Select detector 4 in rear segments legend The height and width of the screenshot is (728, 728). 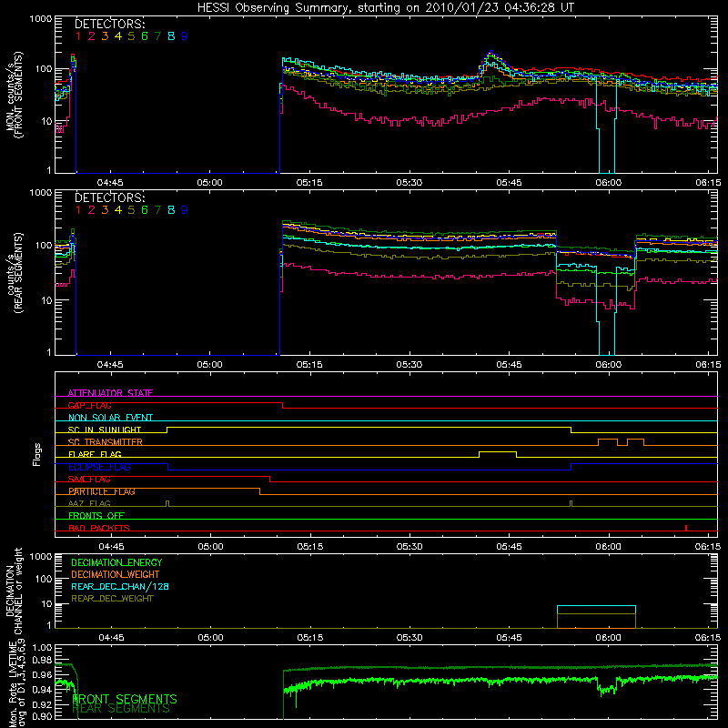pyautogui.click(x=118, y=210)
